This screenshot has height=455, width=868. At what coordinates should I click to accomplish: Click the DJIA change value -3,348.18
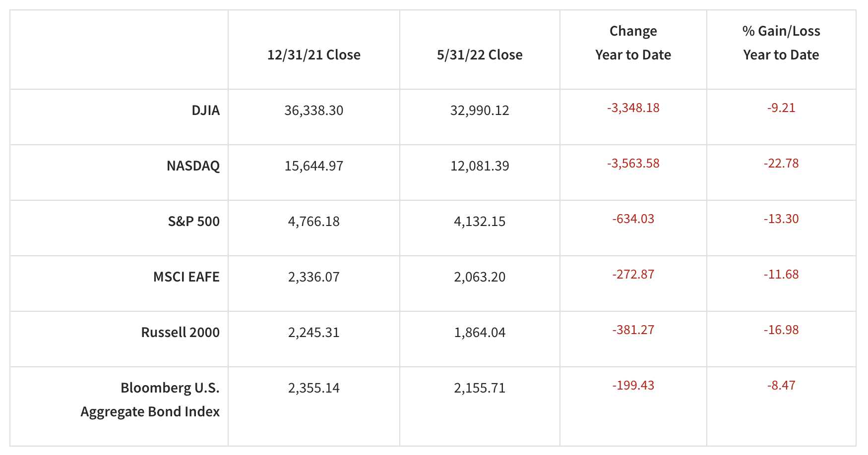(x=633, y=108)
